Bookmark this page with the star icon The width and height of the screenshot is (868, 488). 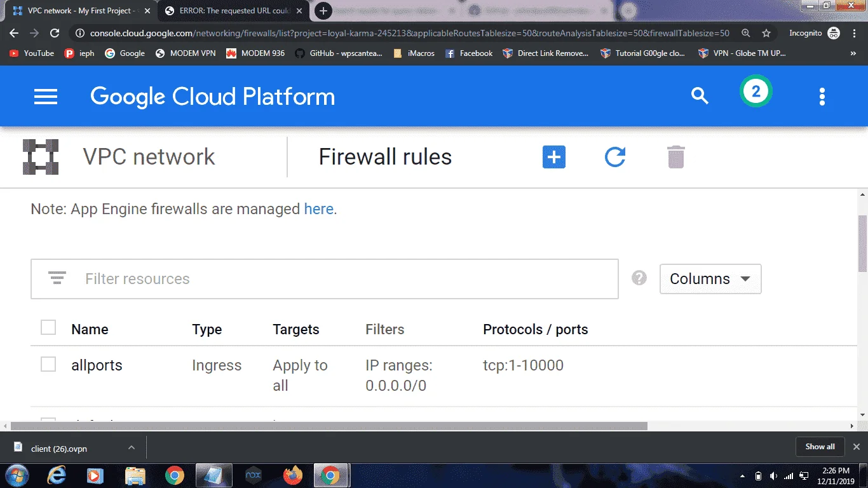click(766, 33)
